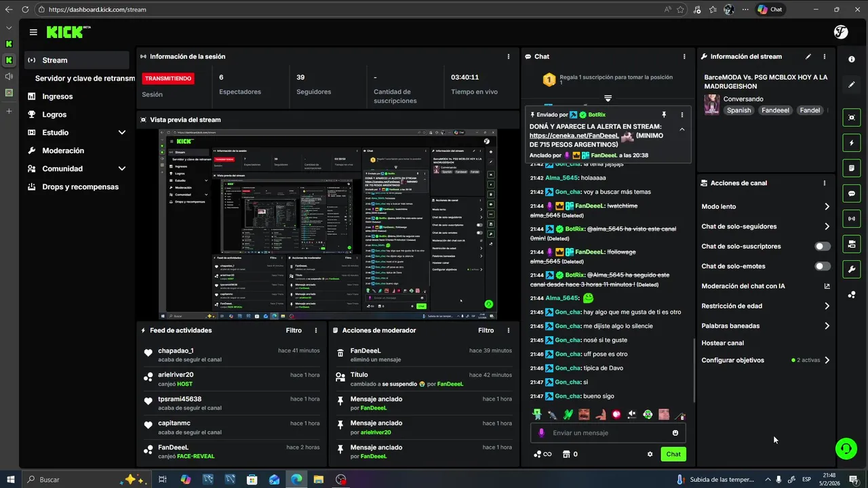
Task: Open Palabras baneadas options
Action: point(766,326)
